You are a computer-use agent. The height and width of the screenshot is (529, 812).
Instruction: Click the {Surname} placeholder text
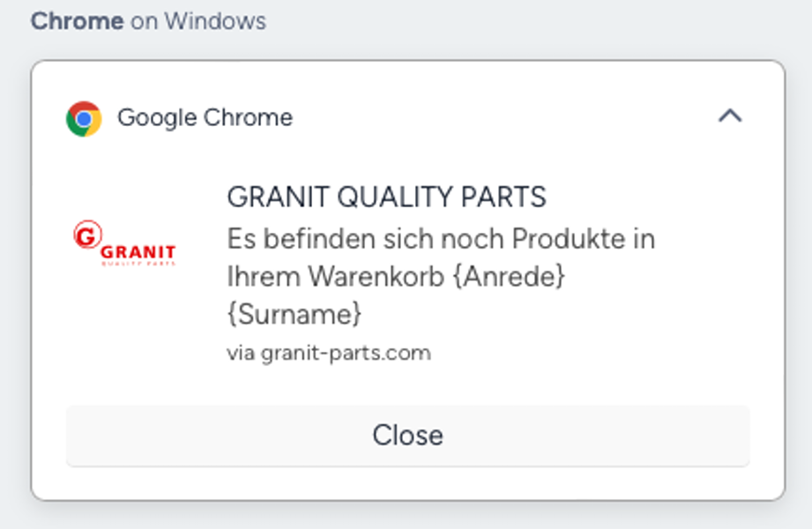point(294,314)
